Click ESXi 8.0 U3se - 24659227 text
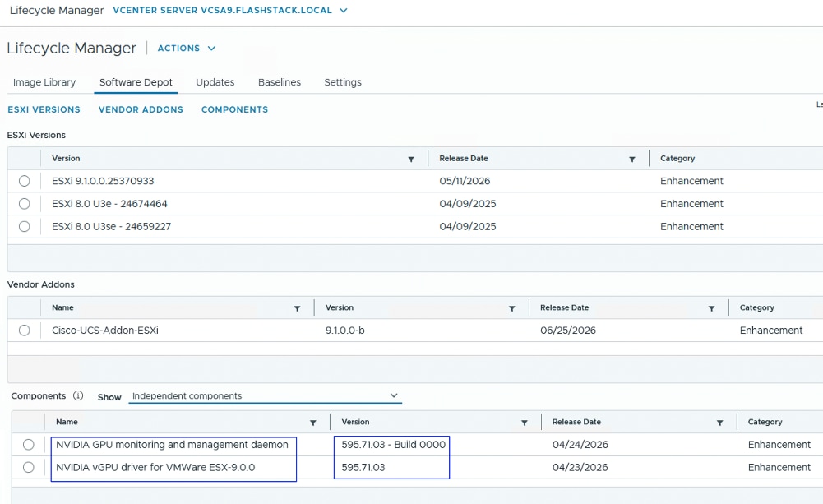The height and width of the screenshot is (504, 823). [x=111, y=227]
